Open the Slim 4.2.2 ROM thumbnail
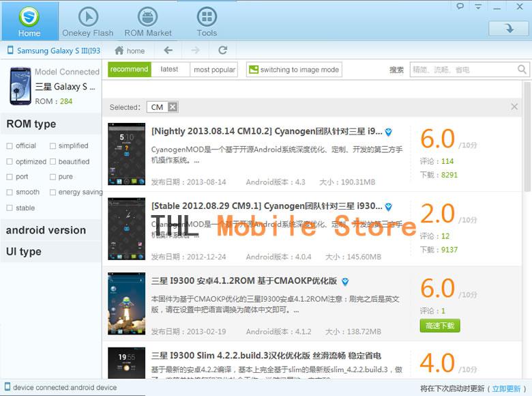Screen dimensions: 532x396 click(127, 363)
